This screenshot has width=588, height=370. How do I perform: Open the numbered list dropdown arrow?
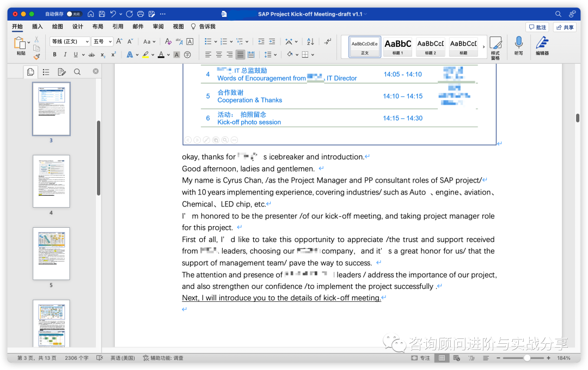(231, 41)
